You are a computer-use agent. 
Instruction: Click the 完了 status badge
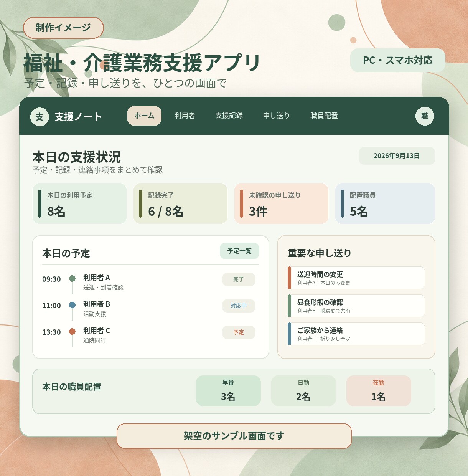239,279
